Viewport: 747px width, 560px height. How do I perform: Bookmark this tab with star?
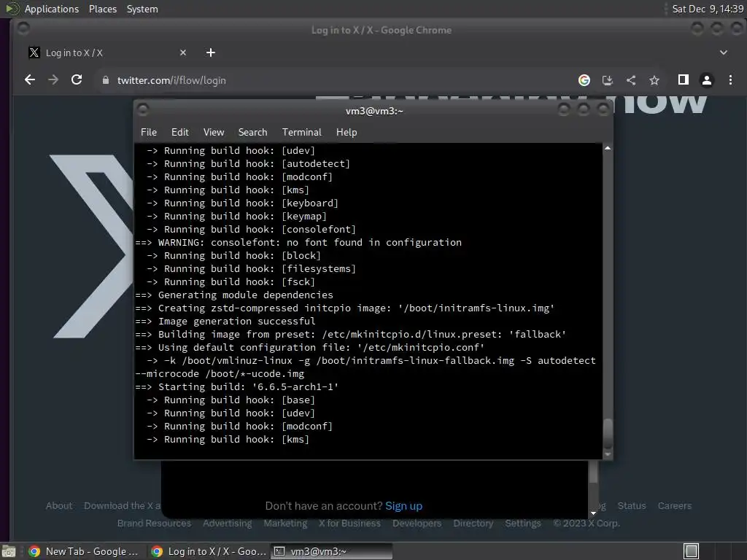654,80
